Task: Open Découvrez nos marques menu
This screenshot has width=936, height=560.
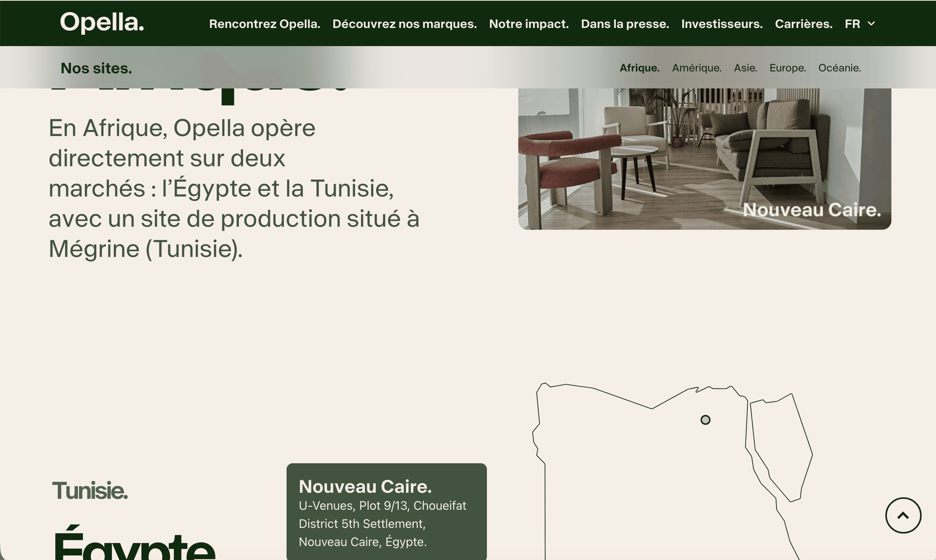Action: click(x=404, y=24)
